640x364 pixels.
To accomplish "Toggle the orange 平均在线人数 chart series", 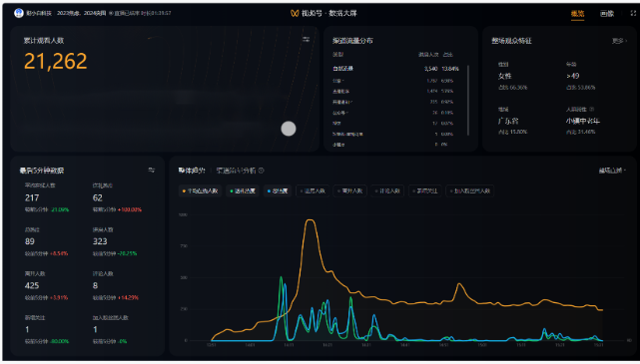I will click(200, 190).
